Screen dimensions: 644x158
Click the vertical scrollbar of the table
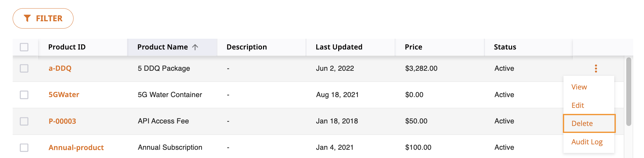(629, 92)
